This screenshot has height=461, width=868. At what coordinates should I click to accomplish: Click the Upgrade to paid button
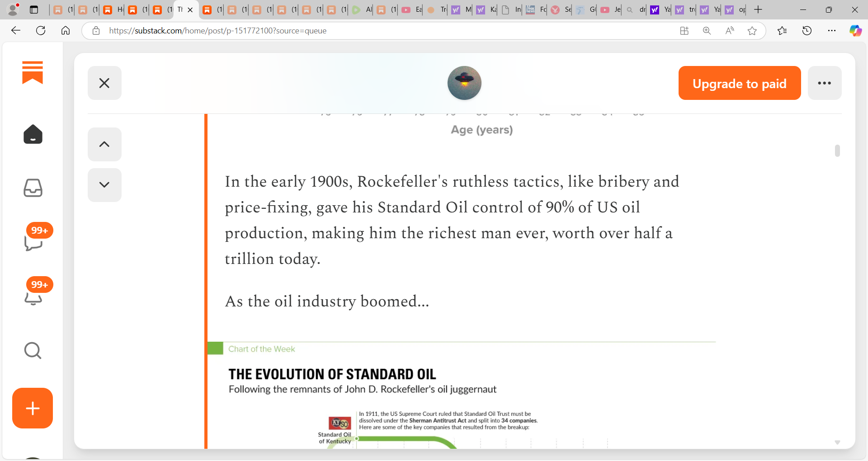point(740,83)
